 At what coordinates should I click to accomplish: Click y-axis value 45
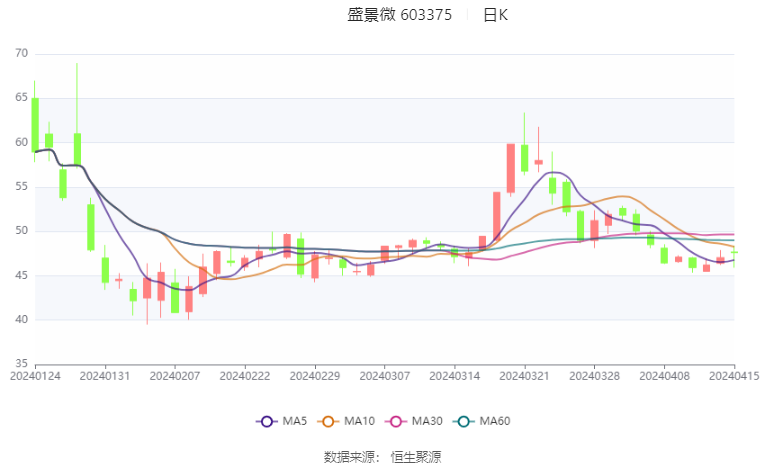point(21,275)
